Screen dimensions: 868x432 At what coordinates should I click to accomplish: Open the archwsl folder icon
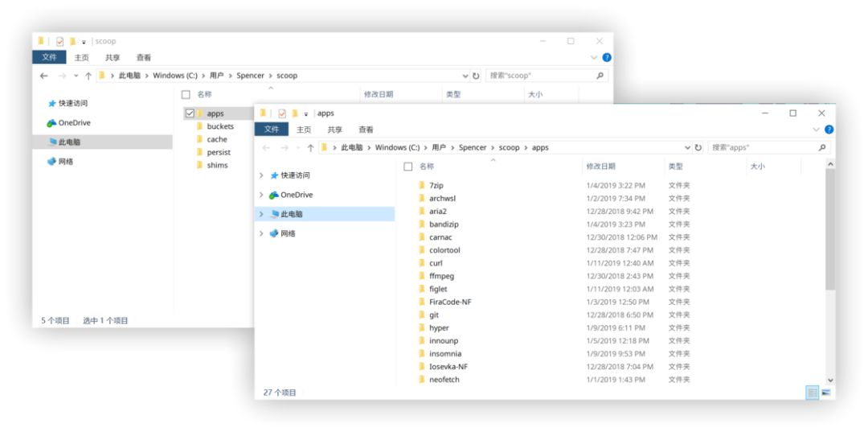click(422, 198)
